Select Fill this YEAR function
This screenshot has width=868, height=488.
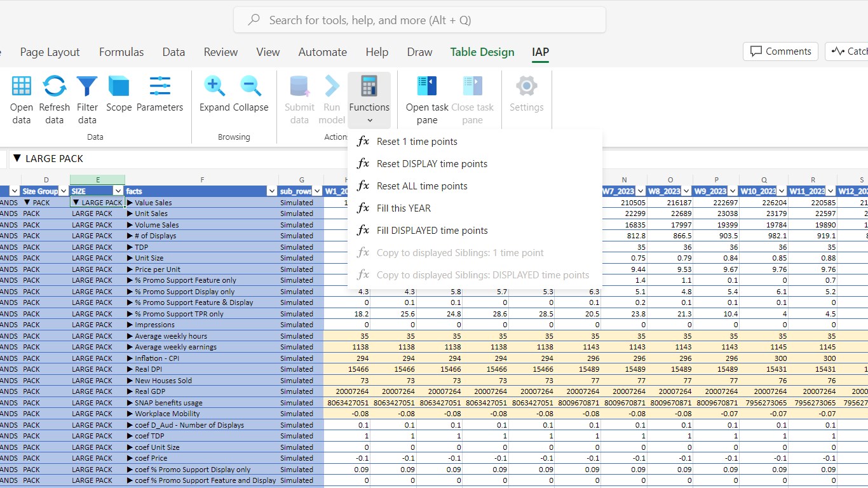pyautogui.click(x=403, y=208)
